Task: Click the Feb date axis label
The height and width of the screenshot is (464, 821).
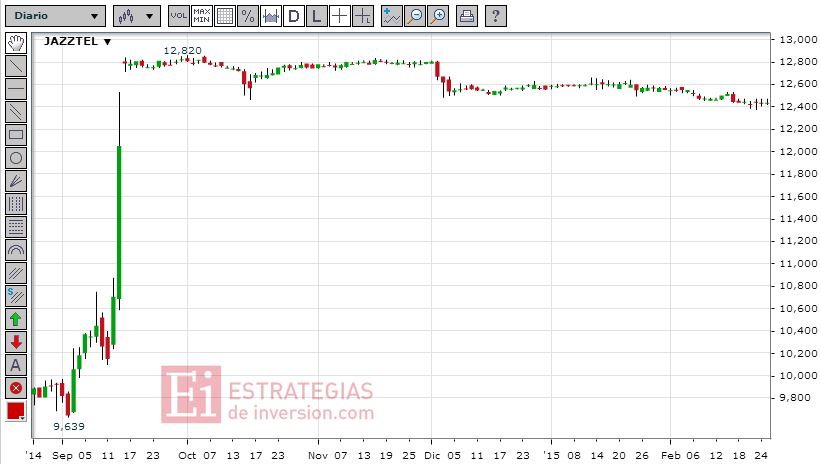Action: click(x=670, y=456)
